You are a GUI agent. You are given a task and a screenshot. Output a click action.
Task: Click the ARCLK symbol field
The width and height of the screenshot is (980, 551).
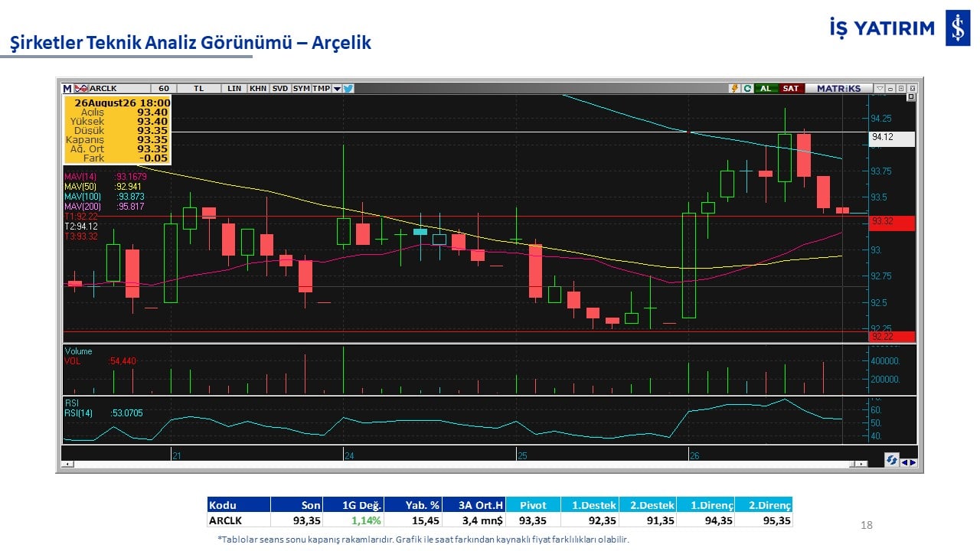tap(119, 88)
